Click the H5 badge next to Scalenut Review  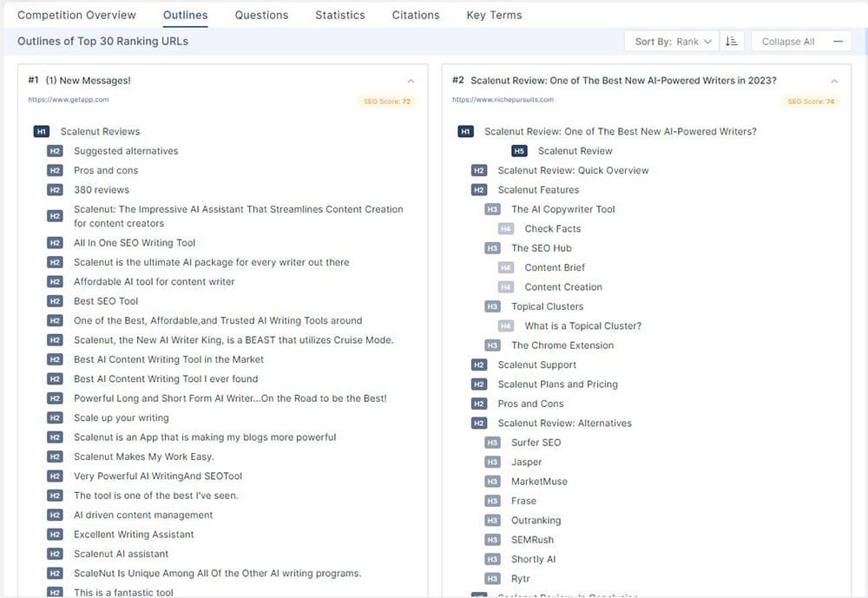pyautogui.click(x=519, y=151)
